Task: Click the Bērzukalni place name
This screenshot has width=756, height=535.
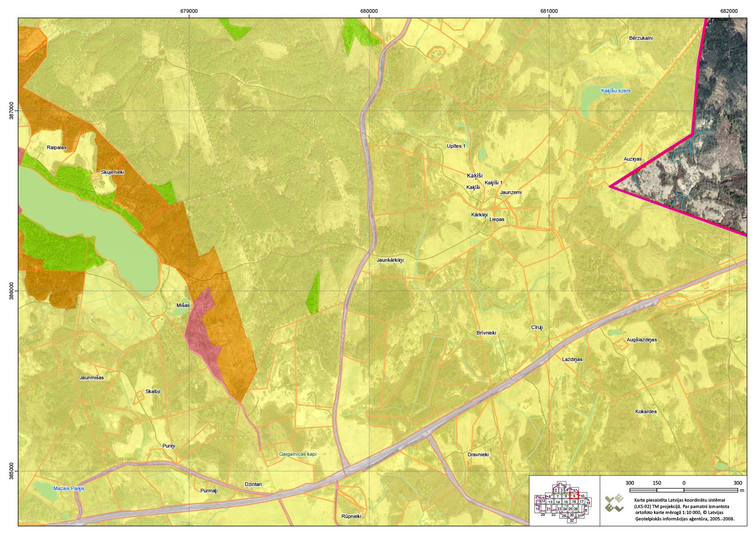Action: pos(641,38)
